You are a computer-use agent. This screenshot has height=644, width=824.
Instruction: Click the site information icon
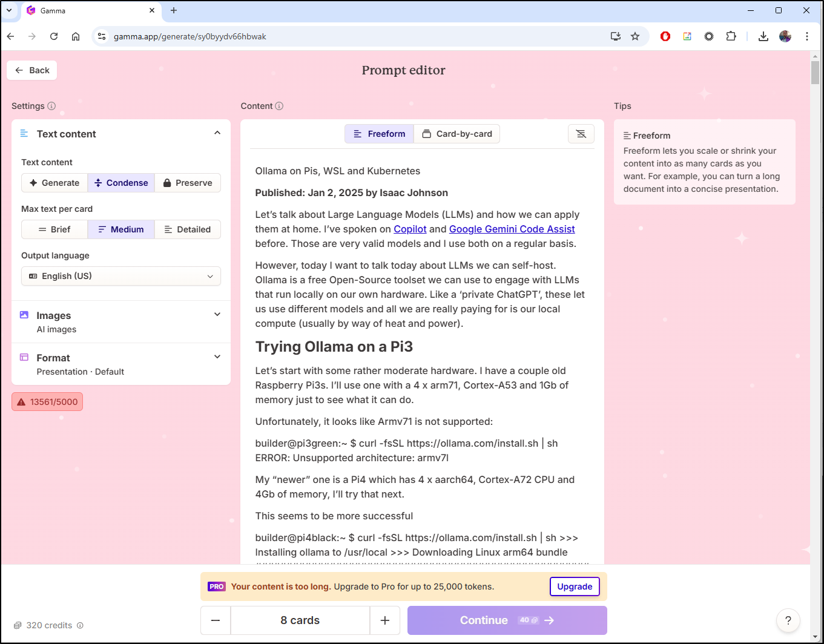tap(102, 36)
